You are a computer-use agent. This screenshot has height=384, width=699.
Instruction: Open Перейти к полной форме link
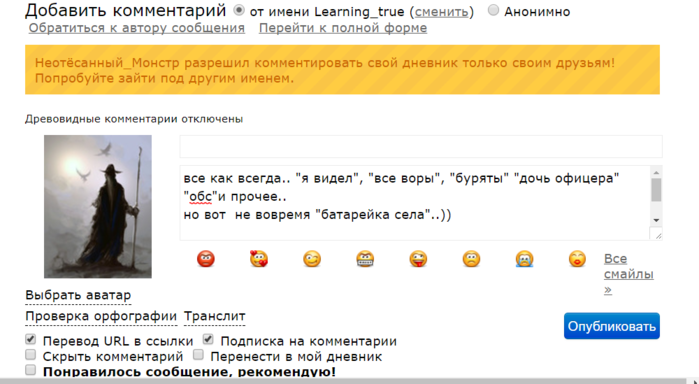tap(343, 28)
